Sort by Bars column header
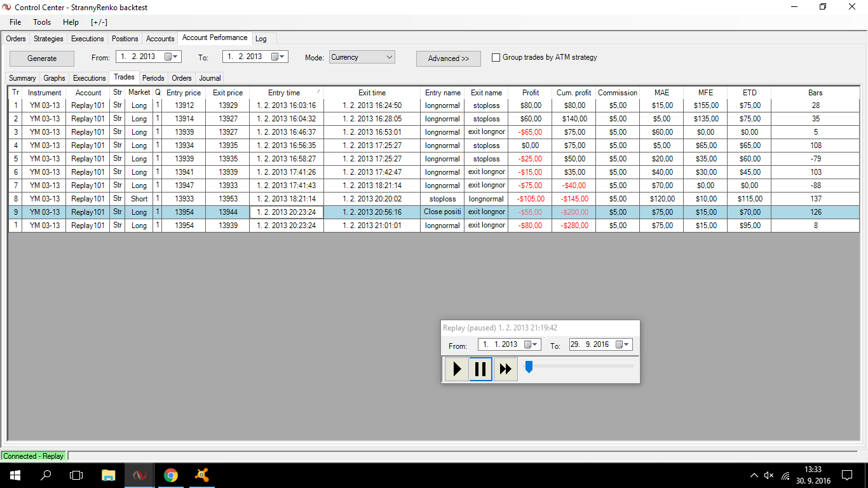The image size is (868, 488). pos(815,93)
